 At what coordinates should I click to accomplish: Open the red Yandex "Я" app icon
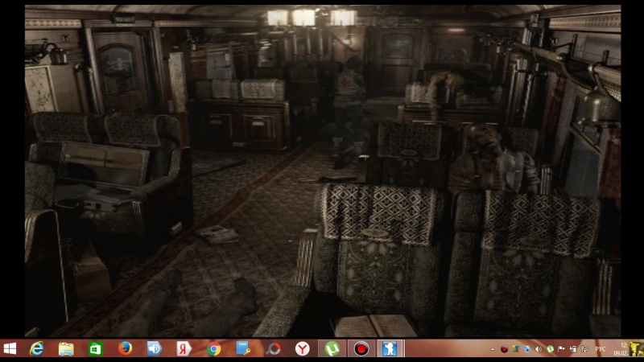tap(184, 349)
